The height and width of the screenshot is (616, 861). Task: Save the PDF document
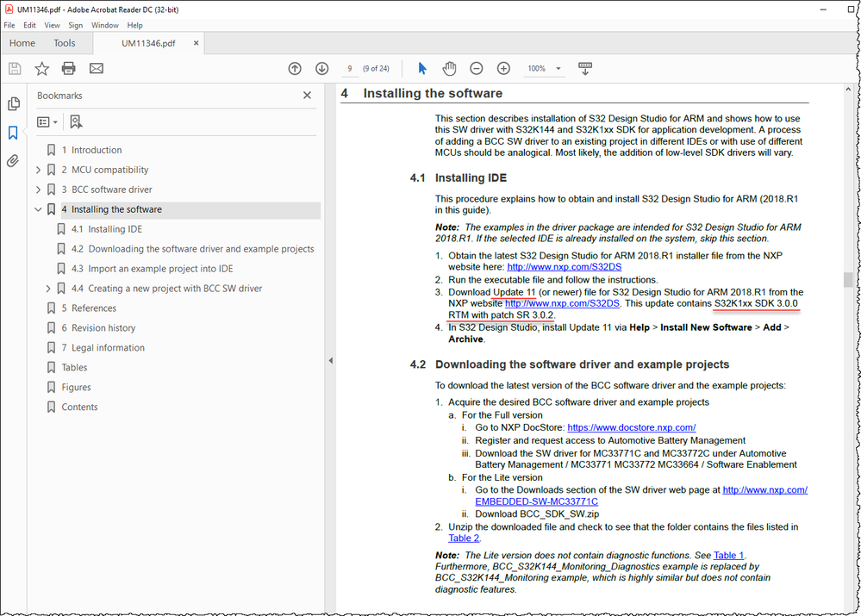click(14, 68)
